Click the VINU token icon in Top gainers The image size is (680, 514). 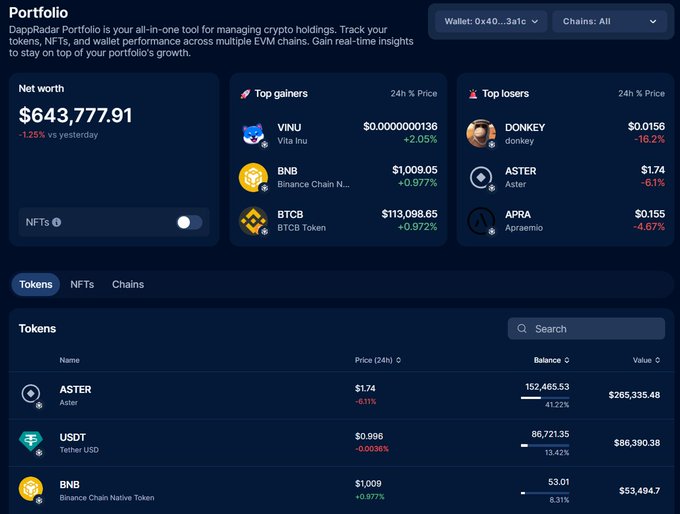[x=253, y=134]
